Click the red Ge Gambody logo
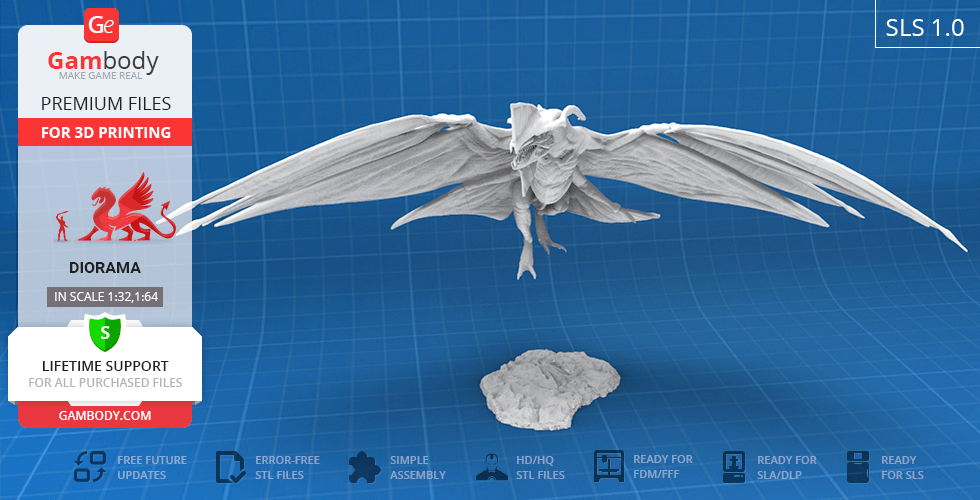Image resolution: width=980 pixels, height=500 pixels. click(x=103, y=25)
